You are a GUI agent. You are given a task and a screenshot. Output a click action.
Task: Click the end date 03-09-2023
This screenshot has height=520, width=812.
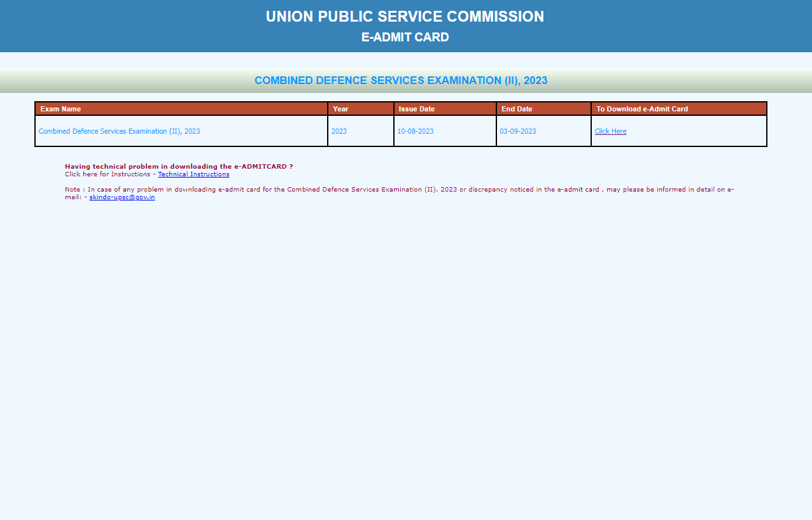coord(518,131)
